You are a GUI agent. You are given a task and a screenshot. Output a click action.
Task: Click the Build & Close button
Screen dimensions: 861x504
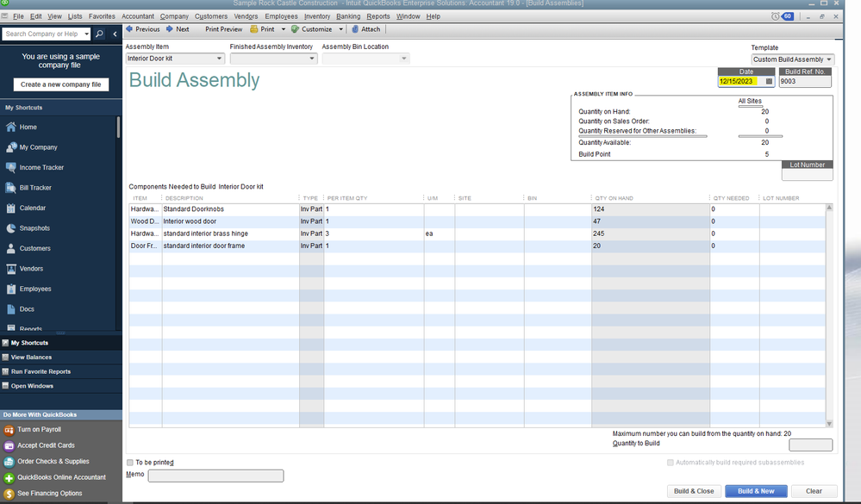coord(694,491)
